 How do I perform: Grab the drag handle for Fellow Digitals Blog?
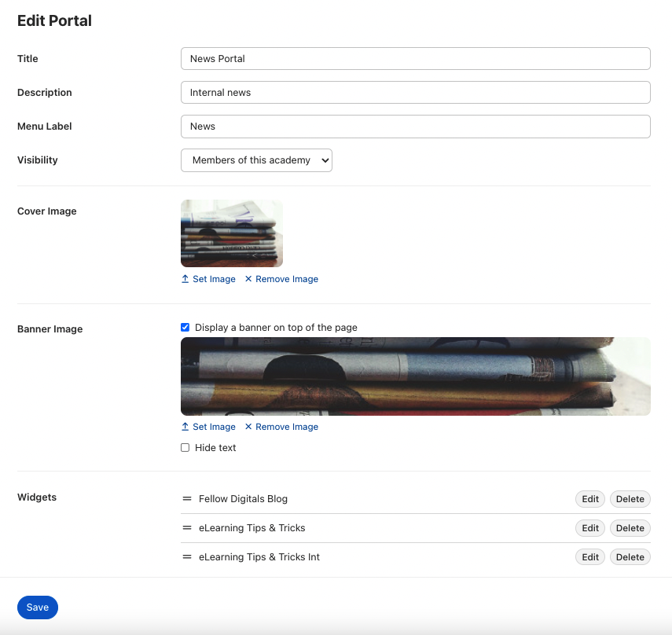coord(187,499)
